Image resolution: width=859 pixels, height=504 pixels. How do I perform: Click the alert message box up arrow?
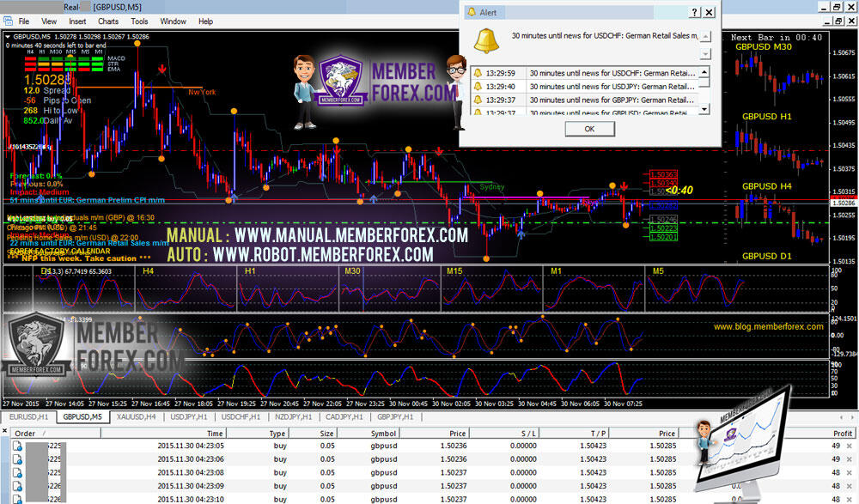705,37
